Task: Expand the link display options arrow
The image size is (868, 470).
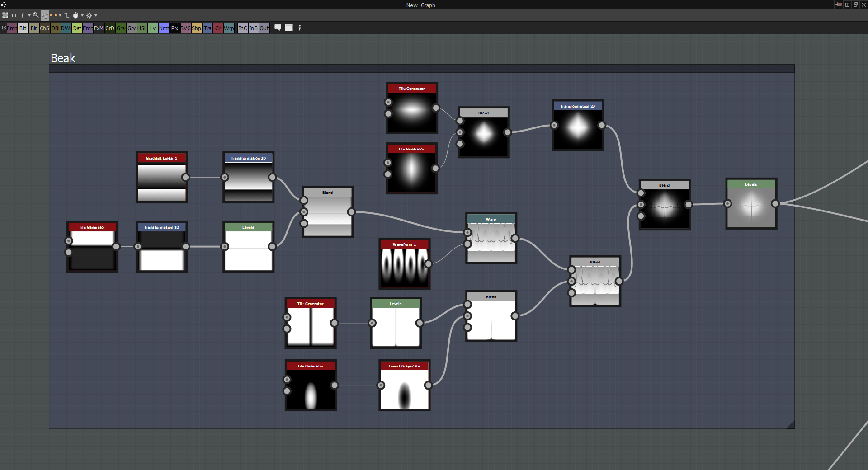Action: [x=60, y=15]
